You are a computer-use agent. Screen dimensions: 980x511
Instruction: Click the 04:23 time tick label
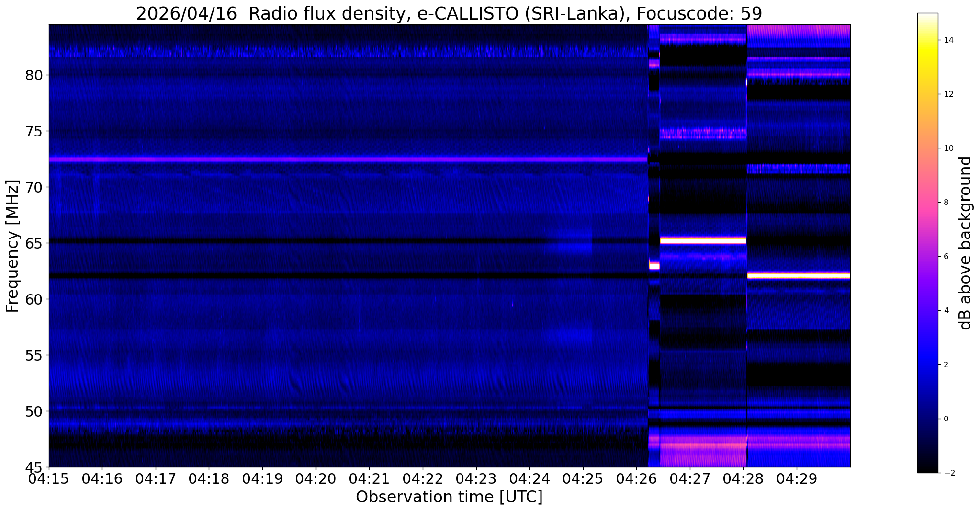tap(476, 478)
